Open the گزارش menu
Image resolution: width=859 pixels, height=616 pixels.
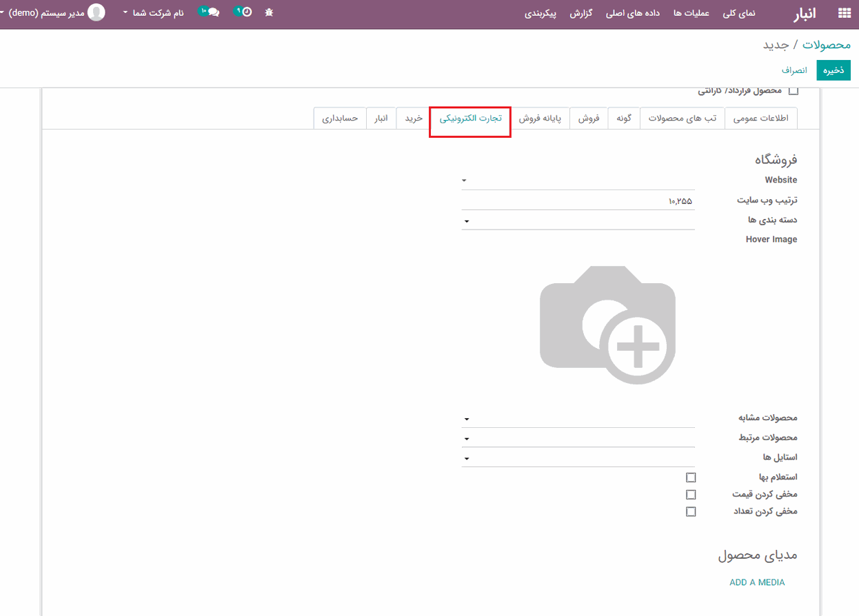582,13
